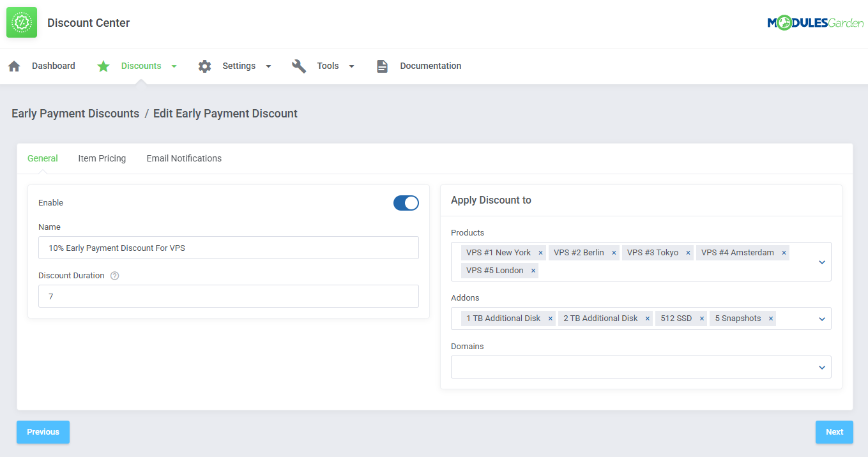The height and width of the screenshot is (457, 868).
Task: Remove the 512 SSD addon chip
Action: pyautogui.click(x=701, y=318)
